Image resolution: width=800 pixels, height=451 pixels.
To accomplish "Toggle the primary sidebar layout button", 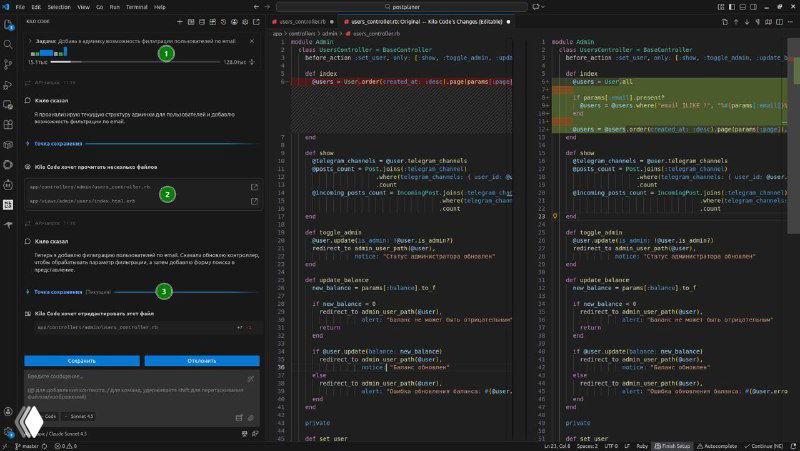I will (x=732, y=7).
